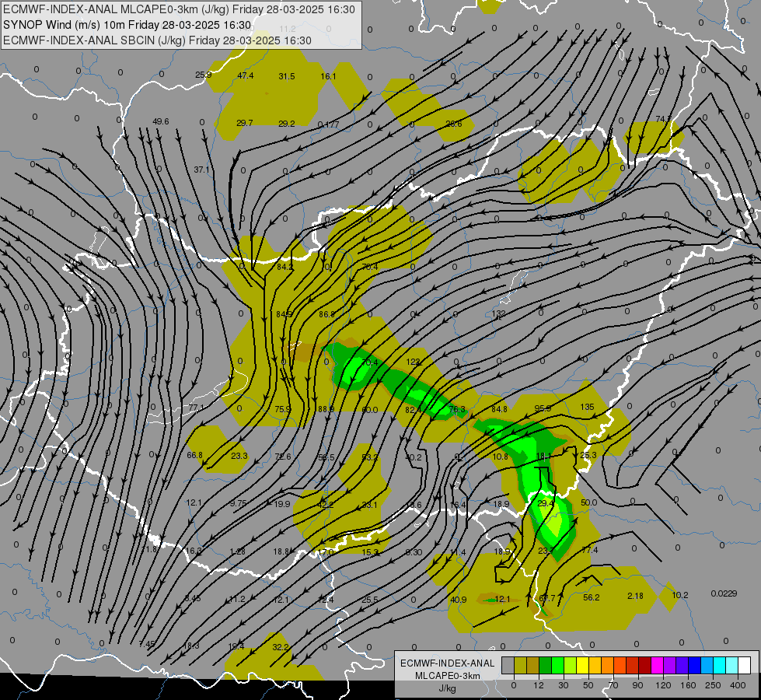Click the J/kg unit label in legend
761x700 pixels.
pyautogui.click(x=447, y=688)
